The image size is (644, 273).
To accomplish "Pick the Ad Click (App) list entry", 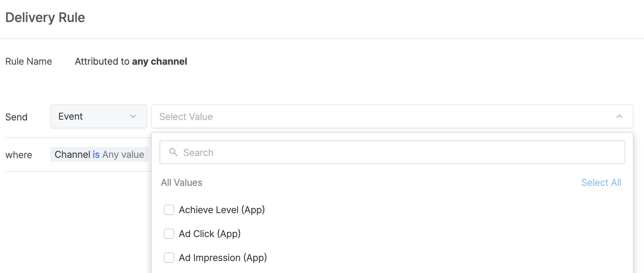I will pyautogui.click(x=209, y=234).
